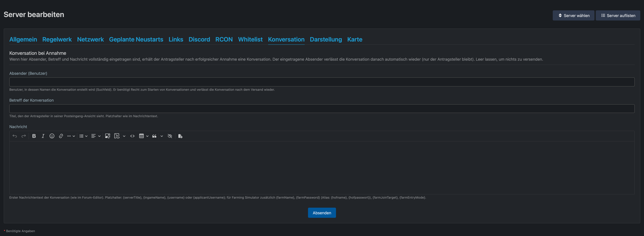Screen dimensions: 644x236
Task: Focus the Betreff der Konversation field
Action: [x=322, y=109]
